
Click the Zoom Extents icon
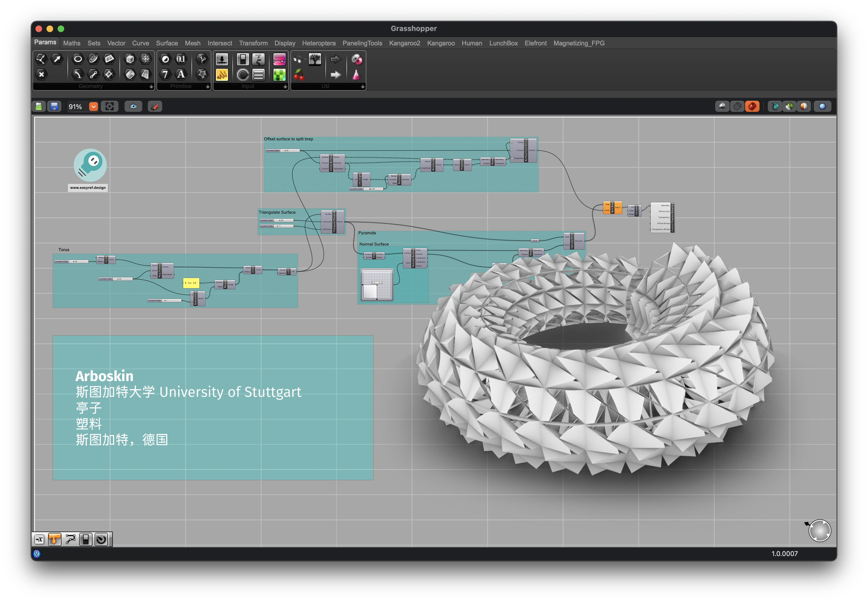[x=109, y=107]
